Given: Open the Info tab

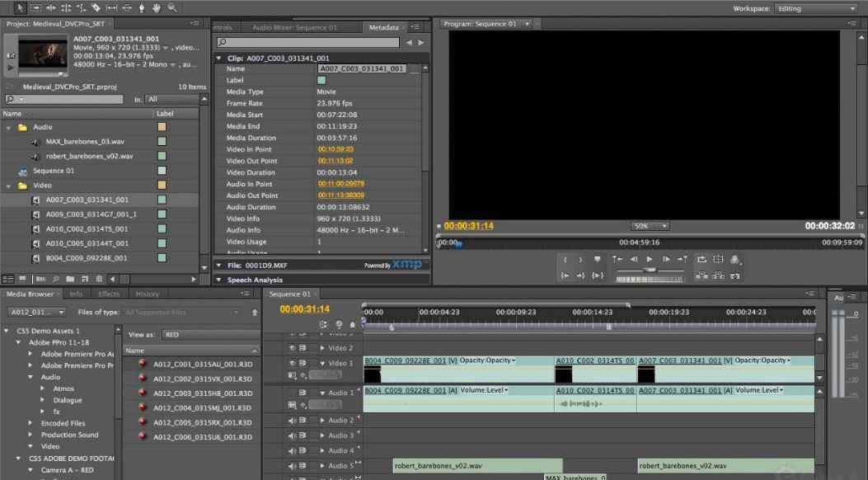Looking at the screenshot, I should click(x=76, y=294).
